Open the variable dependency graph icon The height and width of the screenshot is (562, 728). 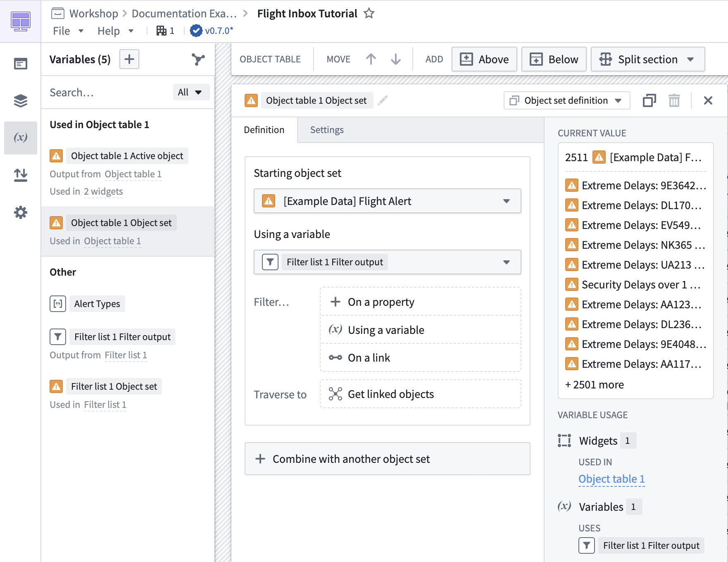(x=198, y=59)
